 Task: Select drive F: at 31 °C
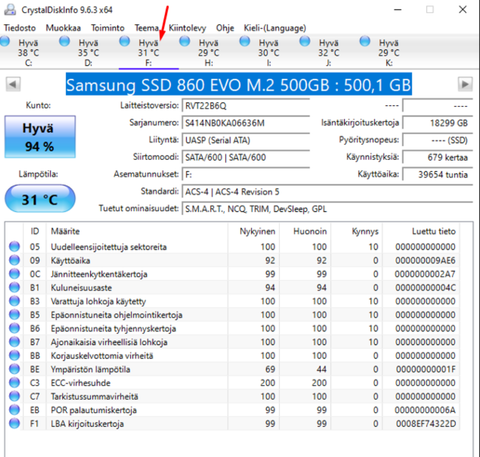coord(149,52)
